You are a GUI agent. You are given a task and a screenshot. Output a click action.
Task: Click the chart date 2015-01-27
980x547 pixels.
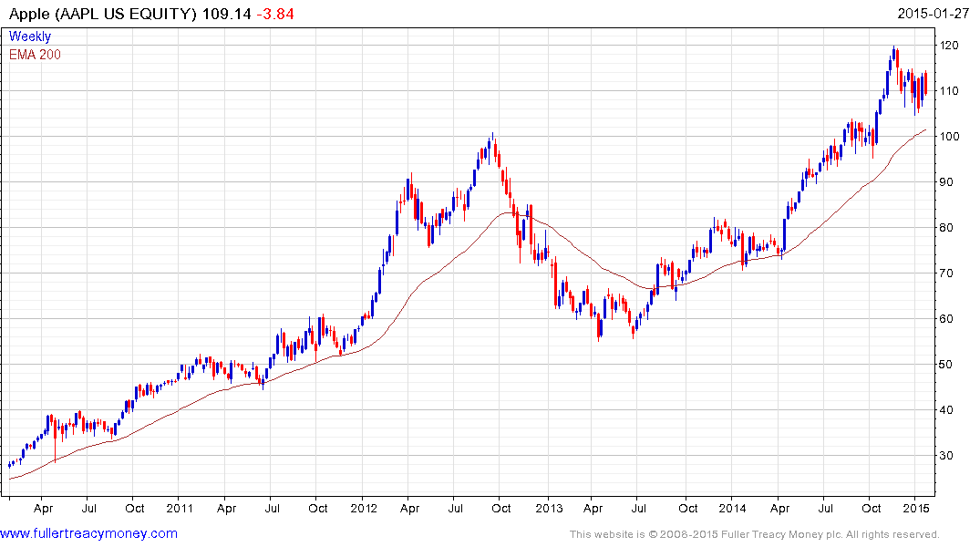pos(934,14)
